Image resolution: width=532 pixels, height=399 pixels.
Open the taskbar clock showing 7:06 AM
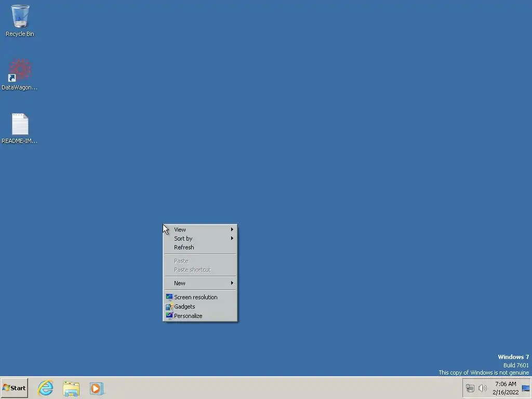point(506,388)
